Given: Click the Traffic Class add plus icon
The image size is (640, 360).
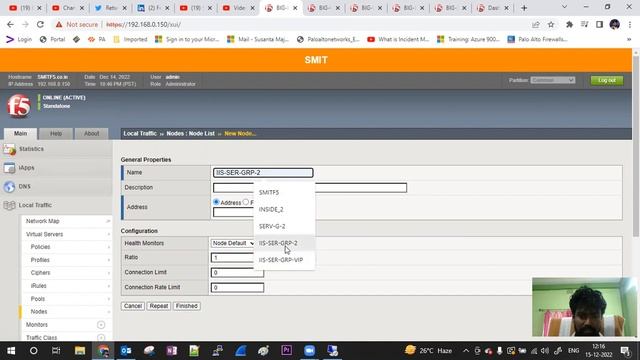Looking at the screenshot, I should [101, 338].
